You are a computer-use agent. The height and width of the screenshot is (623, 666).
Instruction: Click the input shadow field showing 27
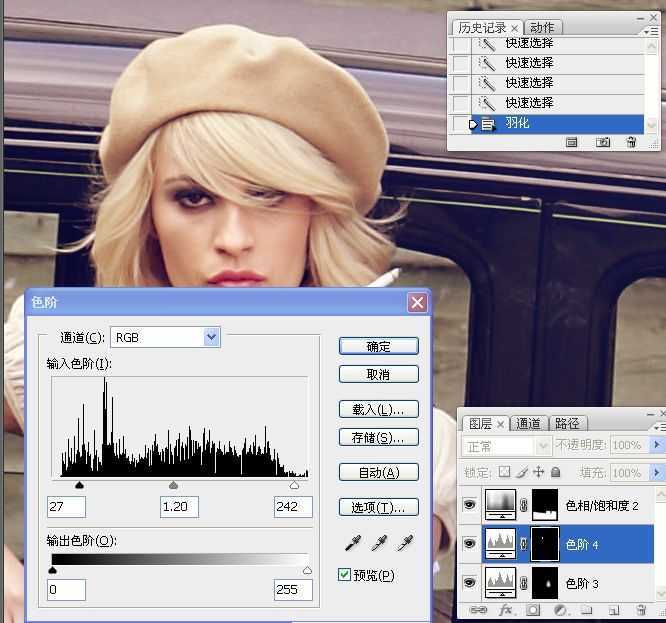[x=66, y=507]
